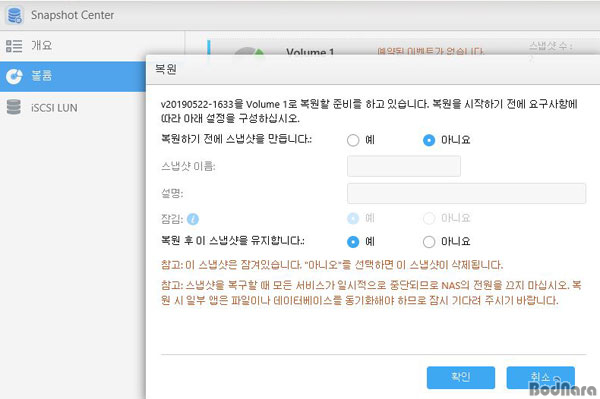Screen dimensions: 600x399
Task: Select 예 for the 잠김 option
Action: pyautogui.click(x=353, y=218)
